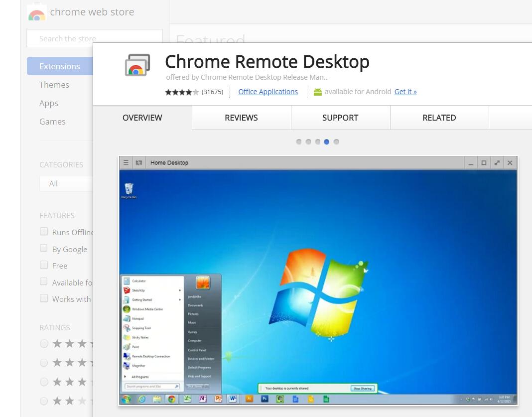The height and width of the screenshot is (417, 532).
Task: Select the Recycle Bin desktop icon
Action: 129,191
